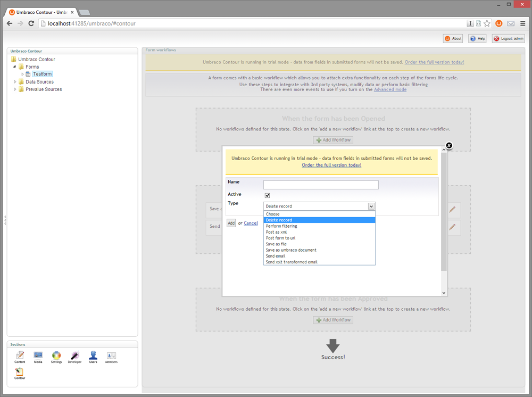Select Post as xml option
This screenshot has height=397, width=532.
[319, 232]
